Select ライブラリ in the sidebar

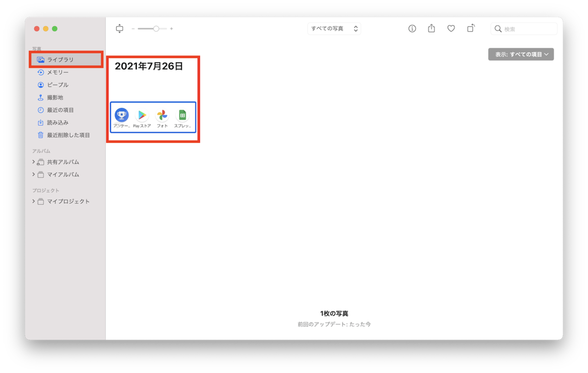point(66,60)
